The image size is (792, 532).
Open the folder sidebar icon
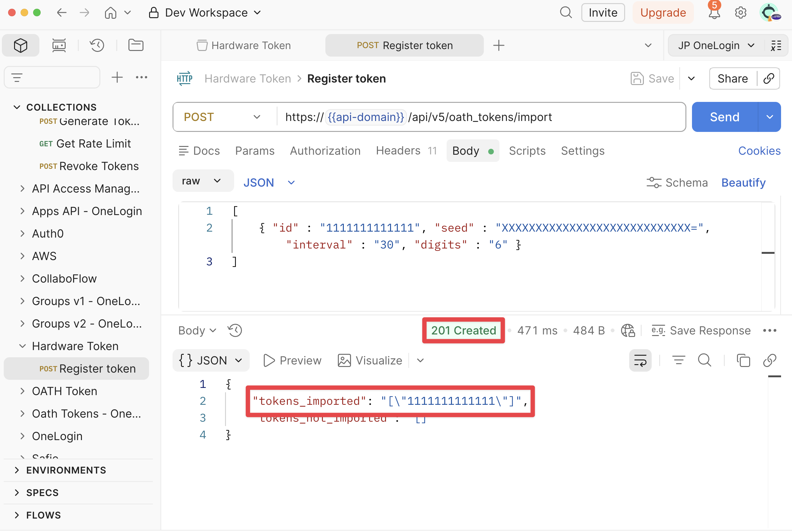tap(136, 45)
